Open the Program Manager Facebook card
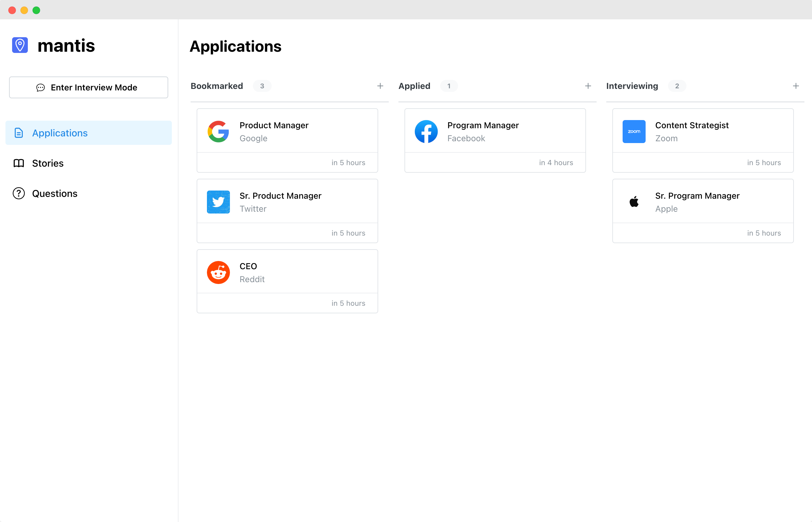The width and height of the screenshot is (812, 522). pos(495,140)
